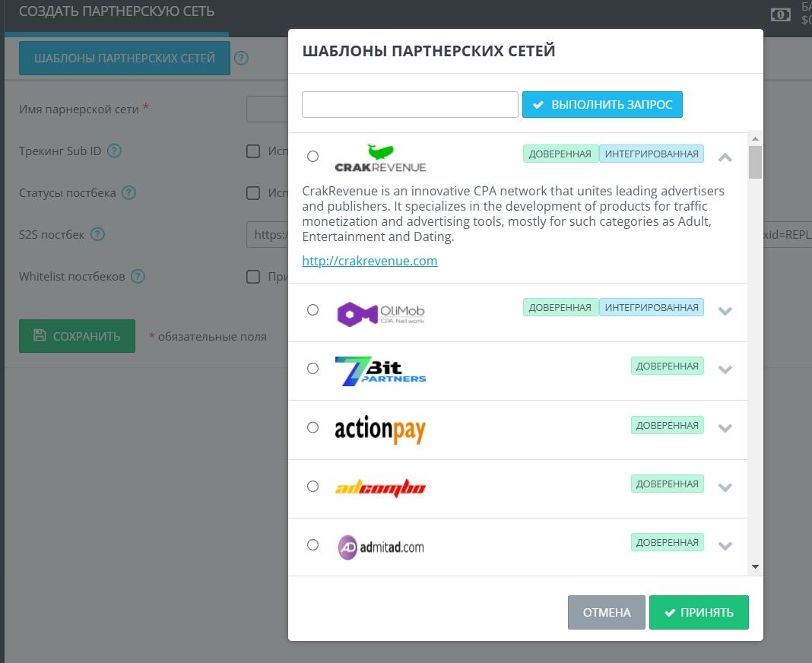Click the CrakRevenue description paragraph

point(513,214)
